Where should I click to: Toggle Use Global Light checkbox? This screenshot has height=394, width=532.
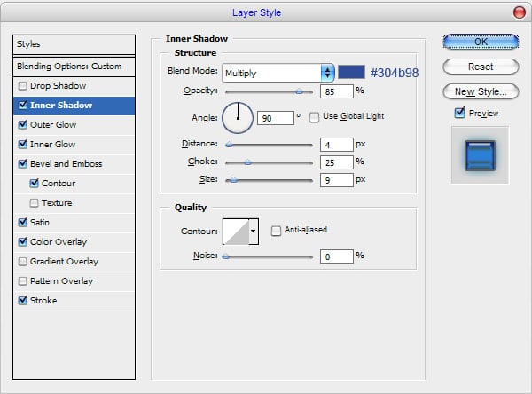click(315, 116)
